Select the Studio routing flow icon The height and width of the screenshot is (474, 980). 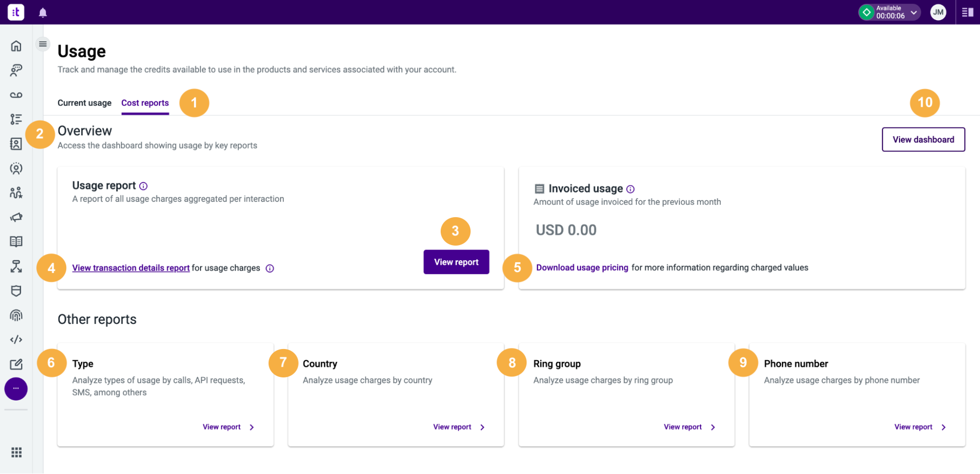(16, 266)
